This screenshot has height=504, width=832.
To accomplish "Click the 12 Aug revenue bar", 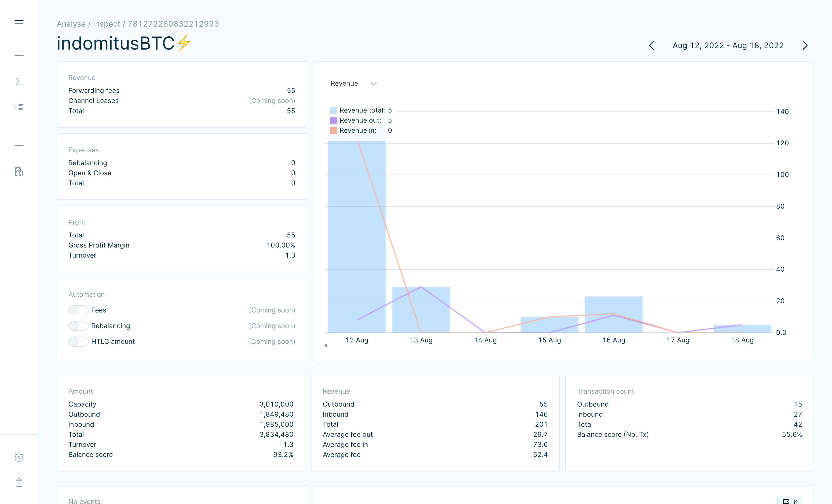I will pyautogui.click(x=357, y=236).
